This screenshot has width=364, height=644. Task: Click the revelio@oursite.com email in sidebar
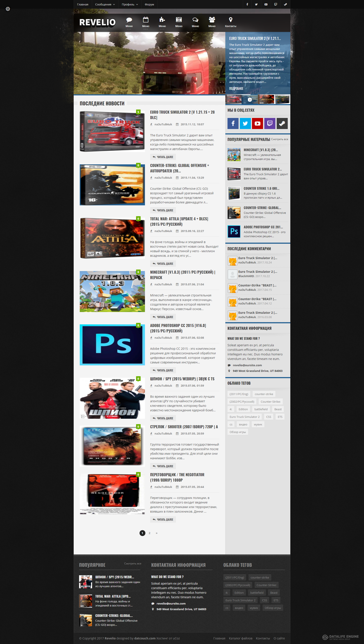coord(247,365)
